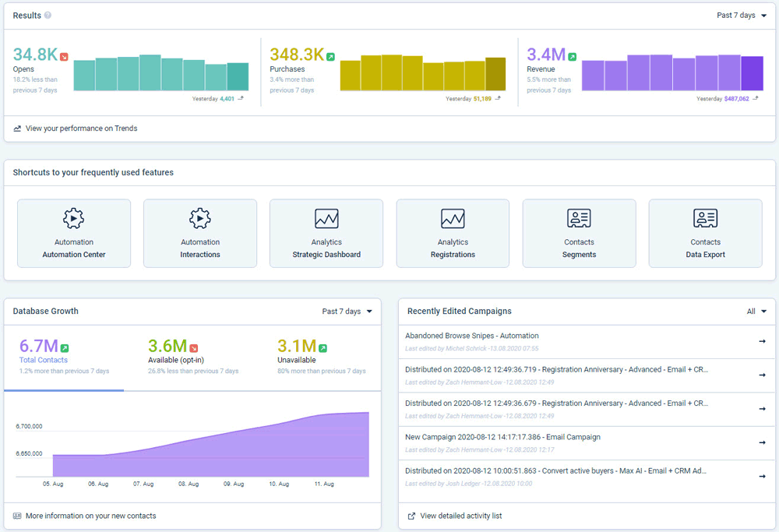Expand the All filter for Recently Edited Campaigns
This screenshot has width=779, height=532.
(756, 312)
